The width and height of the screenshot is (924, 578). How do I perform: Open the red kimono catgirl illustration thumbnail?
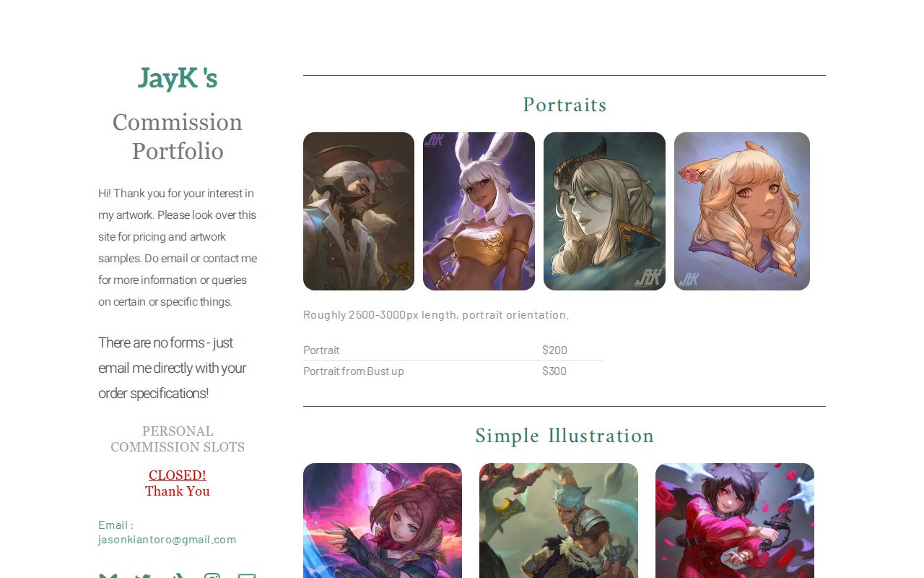pyautogui.click(x=735, y=520)
